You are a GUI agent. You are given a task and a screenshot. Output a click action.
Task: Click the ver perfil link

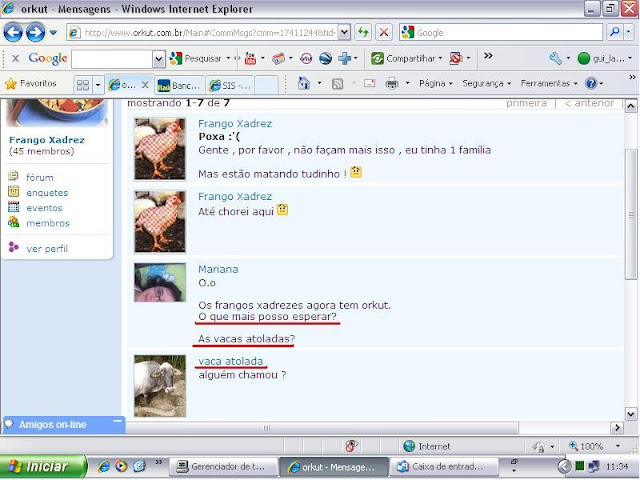click(x=47, y=249)
